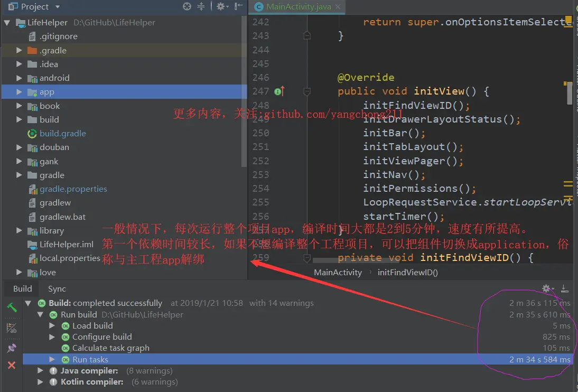Expand the Configure build node
This screenshot has width=578, height=392.
coord(52,337)
